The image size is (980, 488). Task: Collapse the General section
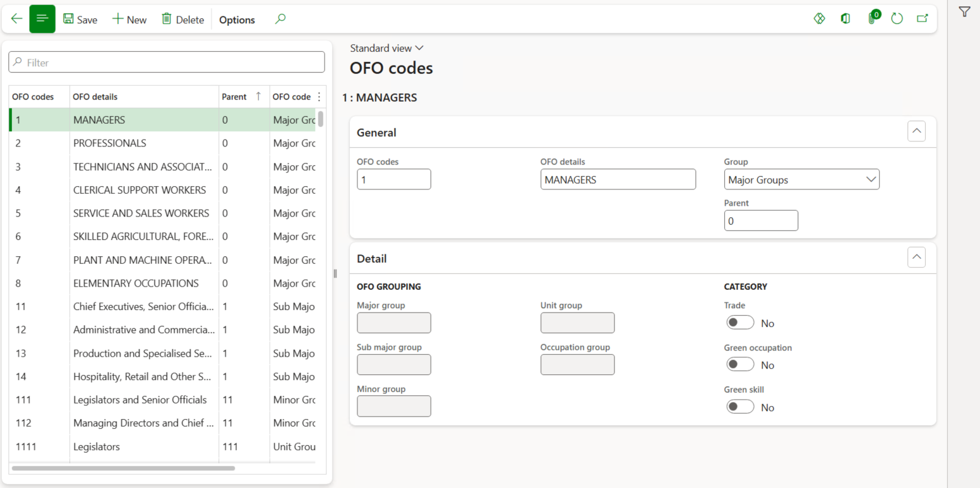coord(916,131)
